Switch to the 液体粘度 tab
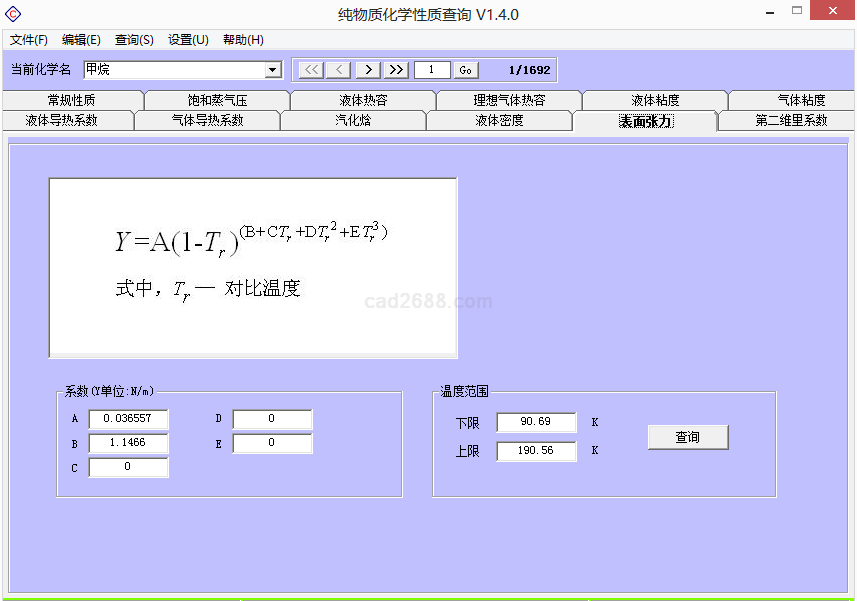The height and width of the screenshot is (601, 857). pos(655,101)
